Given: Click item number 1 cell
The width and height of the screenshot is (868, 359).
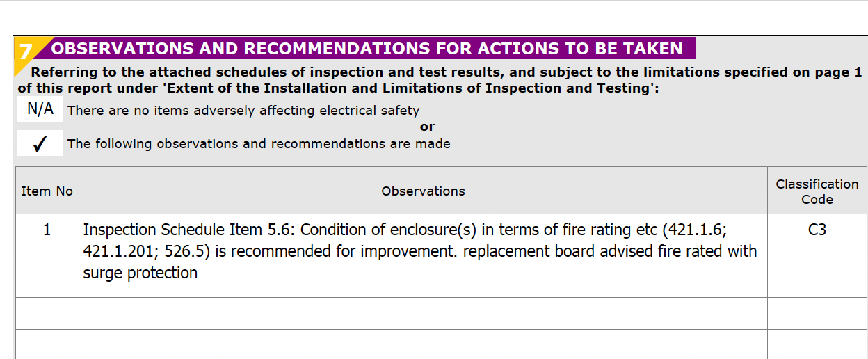Looking at the screenshot, I should click(x=47, y=255).
